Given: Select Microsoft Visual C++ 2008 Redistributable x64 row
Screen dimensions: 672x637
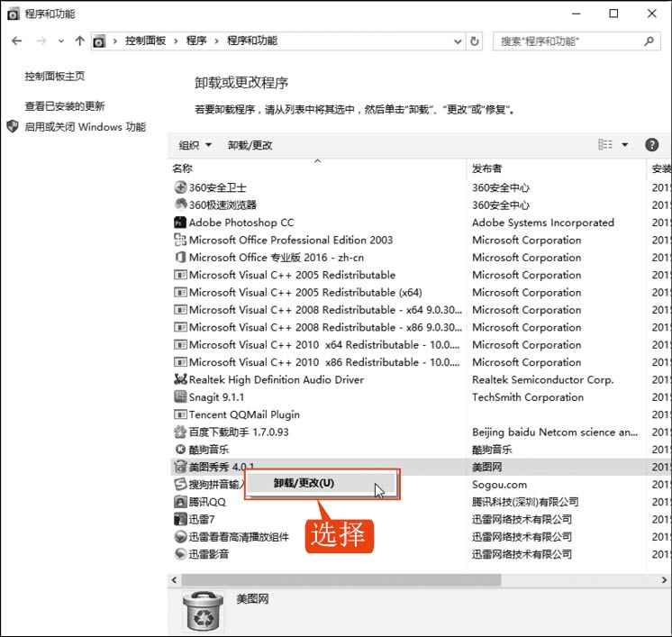Looking at the screenshot, I should coord(420,310).
